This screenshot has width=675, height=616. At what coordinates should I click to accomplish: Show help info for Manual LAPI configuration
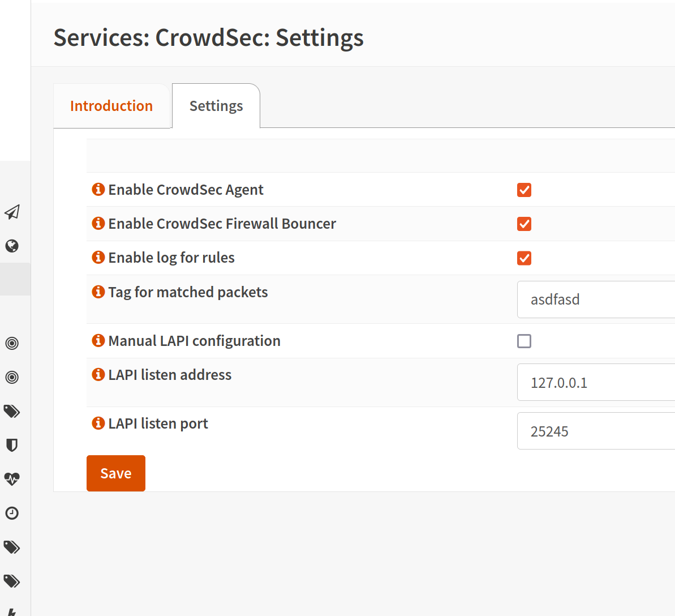[x=98, y=340]
